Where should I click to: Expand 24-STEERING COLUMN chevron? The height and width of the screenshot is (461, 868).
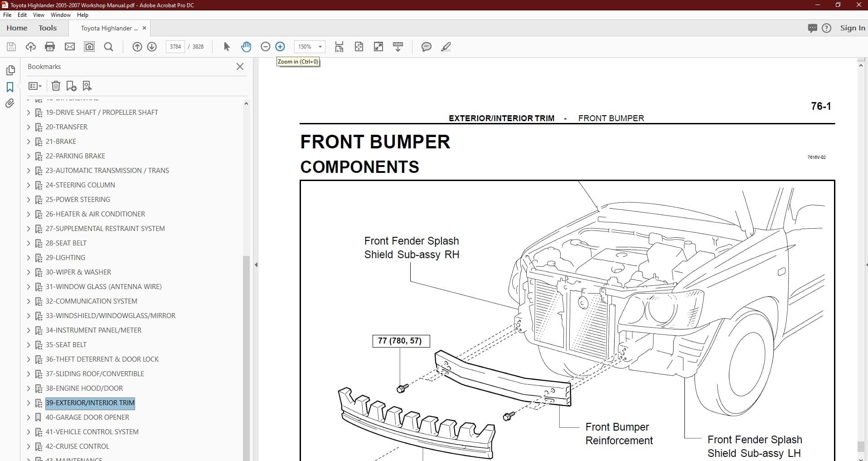pyautogui.click(x=29, y=185)
